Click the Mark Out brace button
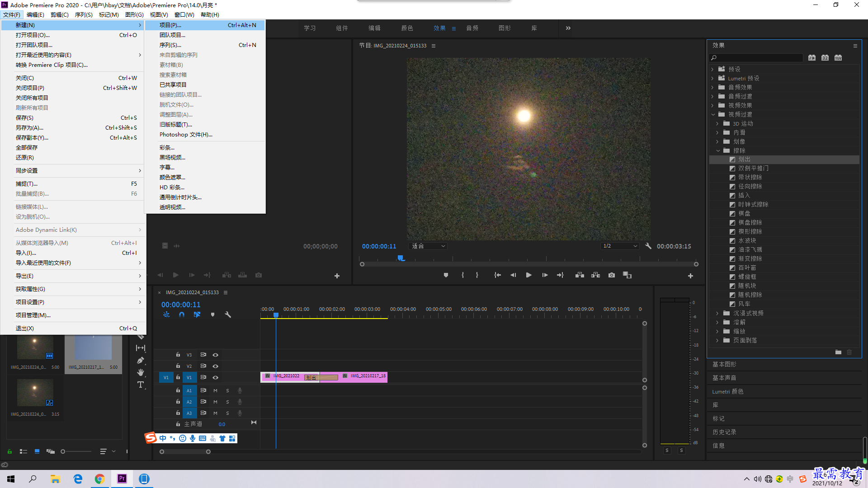Screen dimensions: 868x488 click(477, 275)
